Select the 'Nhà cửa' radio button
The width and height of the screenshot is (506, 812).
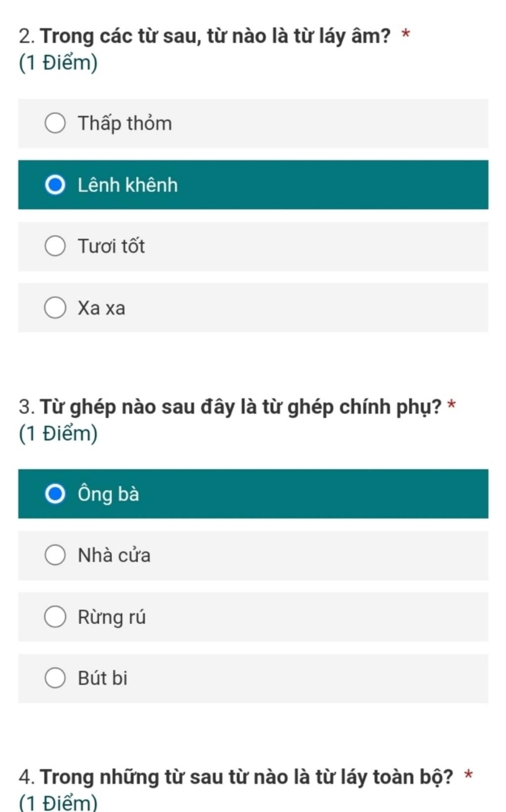(55, 555)
